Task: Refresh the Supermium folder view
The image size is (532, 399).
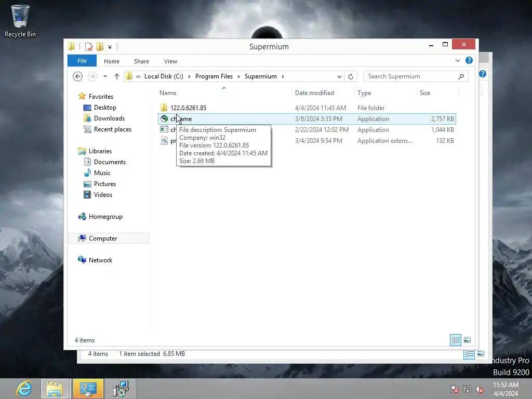Action: coord(351,77)
